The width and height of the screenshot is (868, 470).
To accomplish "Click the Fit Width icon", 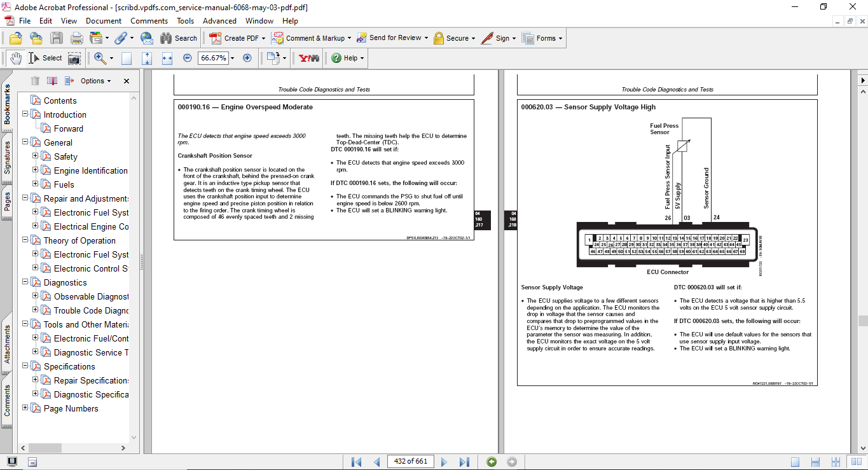I will pyautogui.click(x=167, y=58).
